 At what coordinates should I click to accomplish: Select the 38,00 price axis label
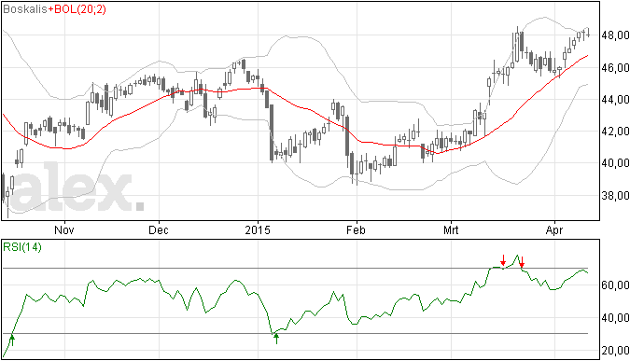(615, 196)
